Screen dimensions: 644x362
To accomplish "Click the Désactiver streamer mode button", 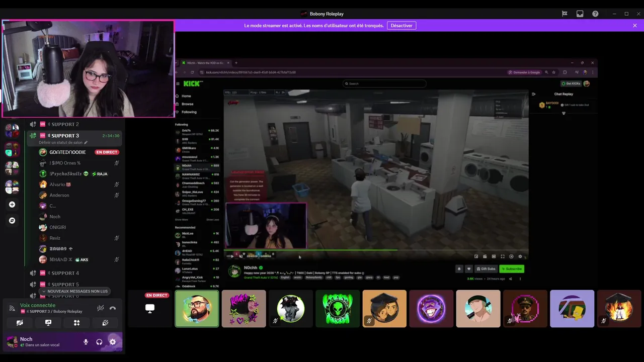I will tap(401, 26).
